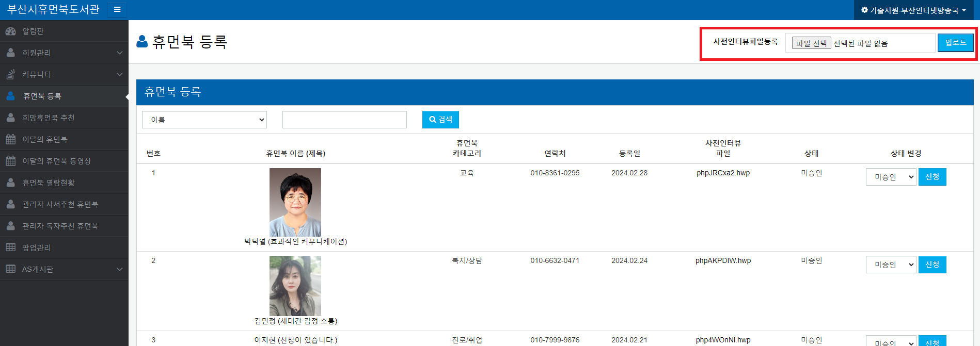Go to 관리자 독자추천 휴먼북 page
Viewport: 980px width, 346px height.
[60, 226]
